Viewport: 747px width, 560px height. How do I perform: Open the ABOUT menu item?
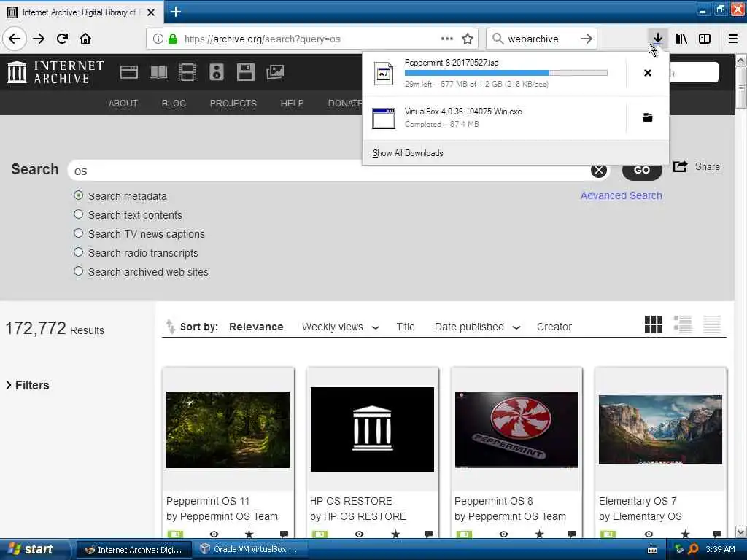click(123, 104)
